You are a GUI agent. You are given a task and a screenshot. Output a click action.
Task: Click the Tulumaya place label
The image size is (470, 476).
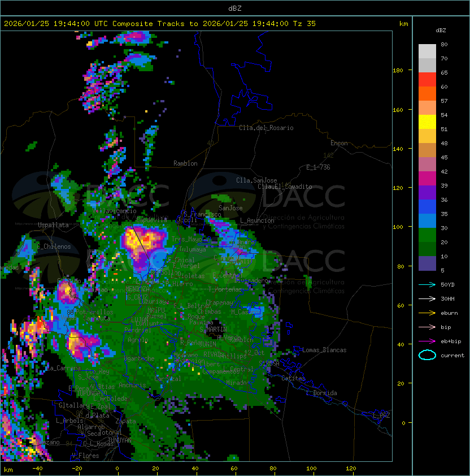click(x=193, y=249)
